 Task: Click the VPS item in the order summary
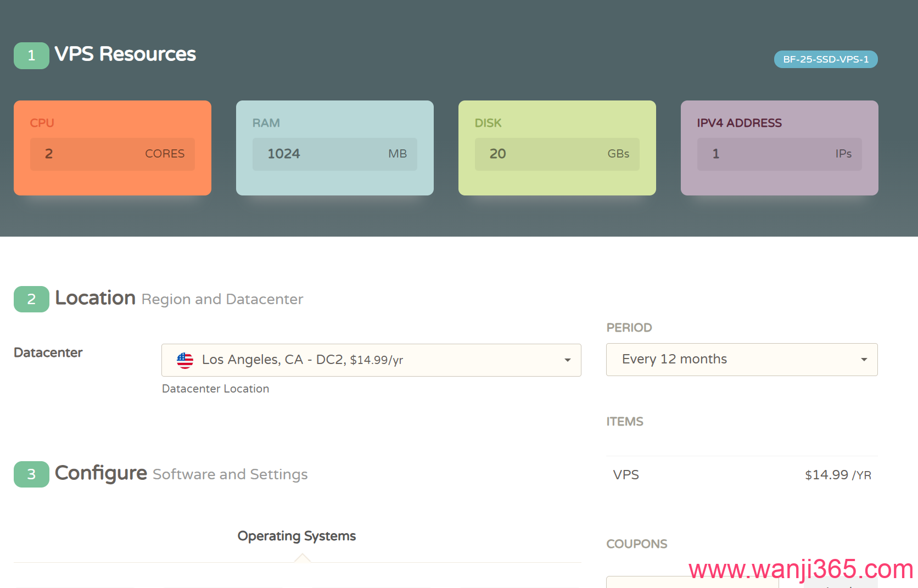coord(626,475)
